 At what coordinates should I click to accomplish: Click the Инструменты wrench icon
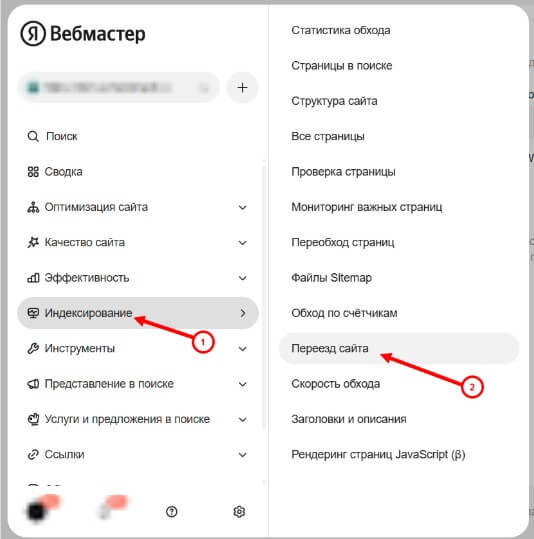click(x=33, y=348)
